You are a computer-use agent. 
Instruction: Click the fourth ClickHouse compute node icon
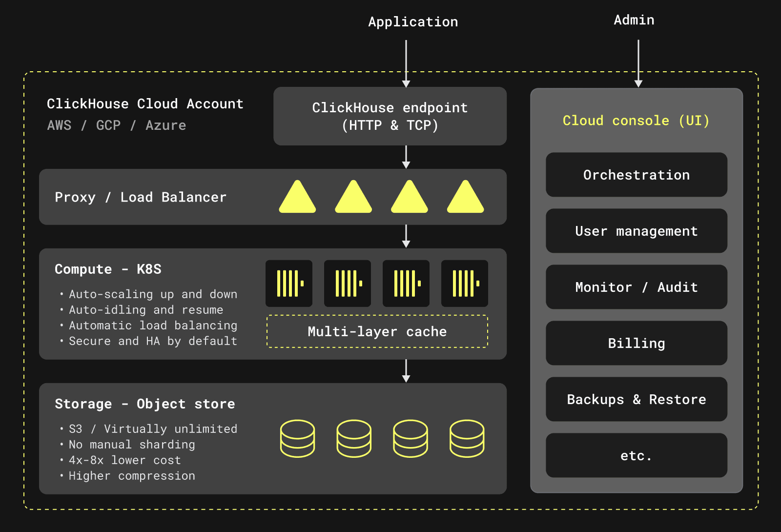point(465,283)
